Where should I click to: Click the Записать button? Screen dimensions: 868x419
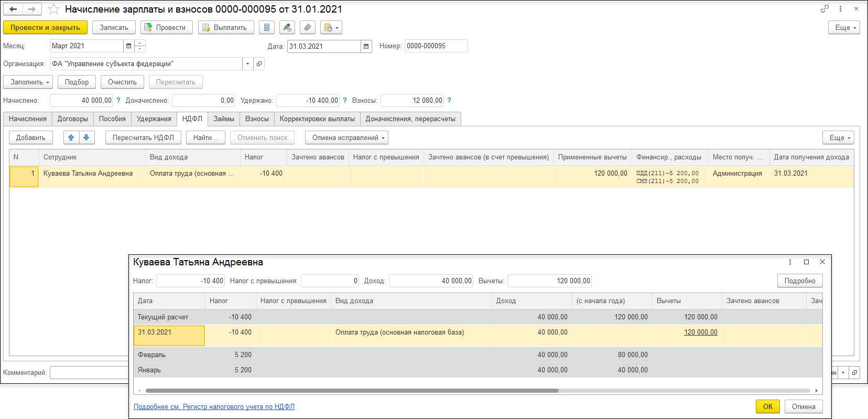tap(114, 28)
